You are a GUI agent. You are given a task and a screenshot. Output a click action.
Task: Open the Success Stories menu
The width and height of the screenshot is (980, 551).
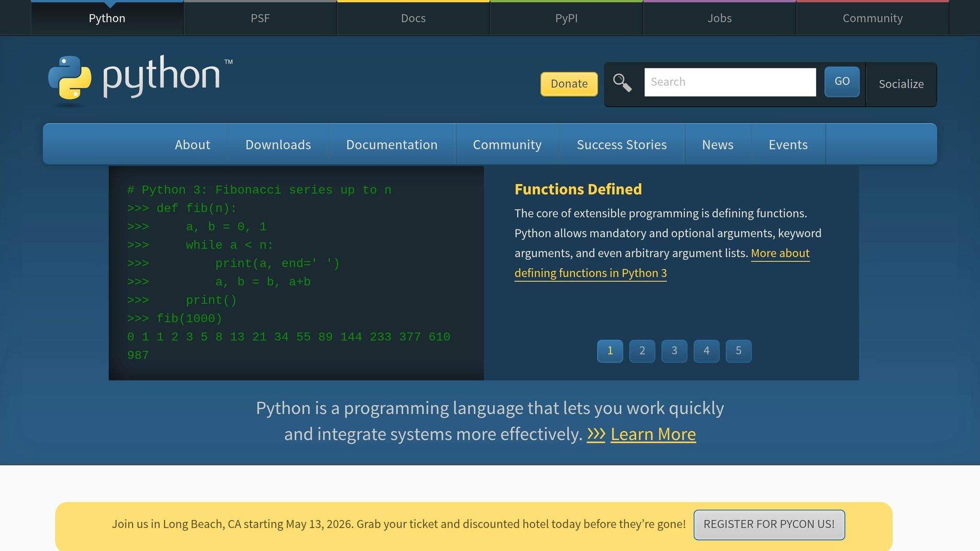coord(622,144)
